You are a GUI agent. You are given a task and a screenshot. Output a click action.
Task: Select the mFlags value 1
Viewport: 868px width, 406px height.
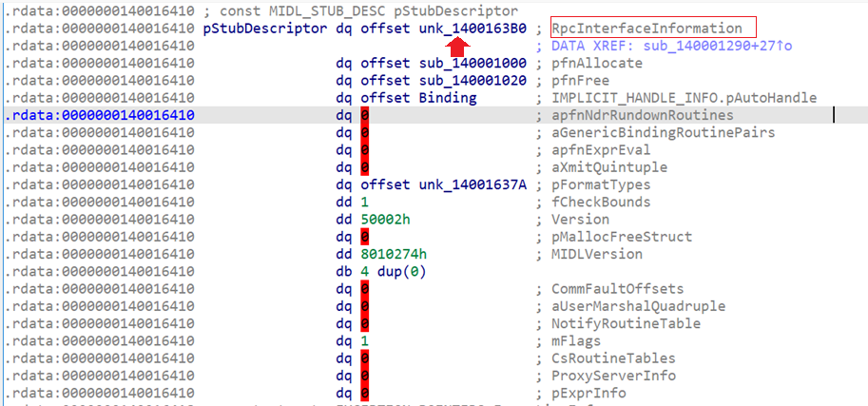point(364,340)
